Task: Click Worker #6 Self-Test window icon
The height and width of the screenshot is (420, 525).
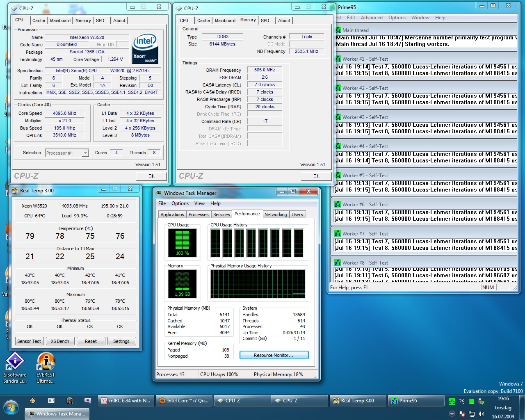Action: click(338, 204)
